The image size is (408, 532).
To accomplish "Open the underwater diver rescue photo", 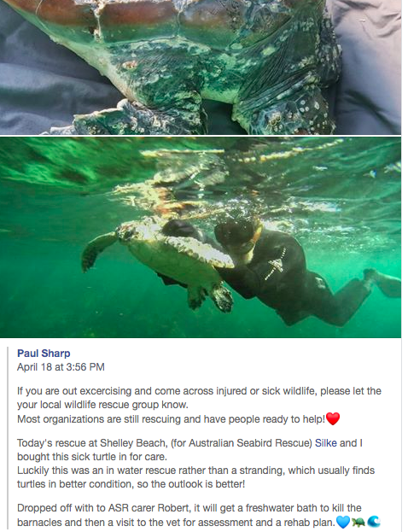I will 201,237.
